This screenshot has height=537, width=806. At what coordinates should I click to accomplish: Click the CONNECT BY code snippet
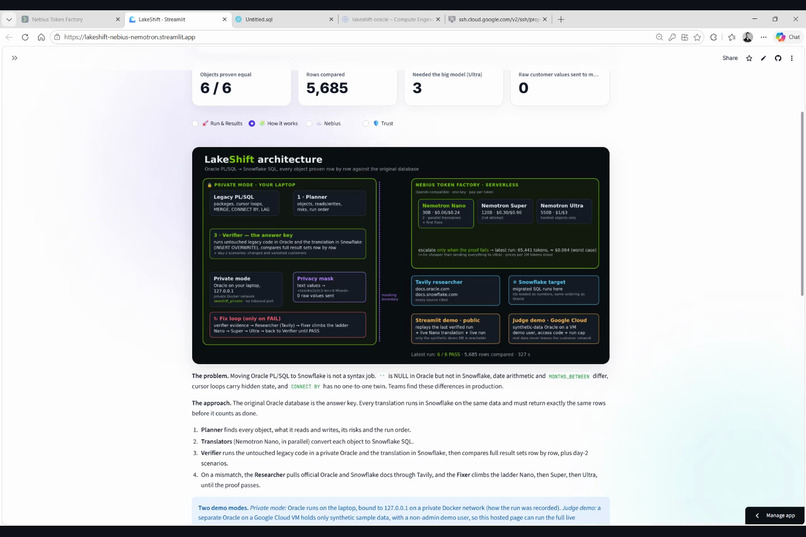point(305,386)
